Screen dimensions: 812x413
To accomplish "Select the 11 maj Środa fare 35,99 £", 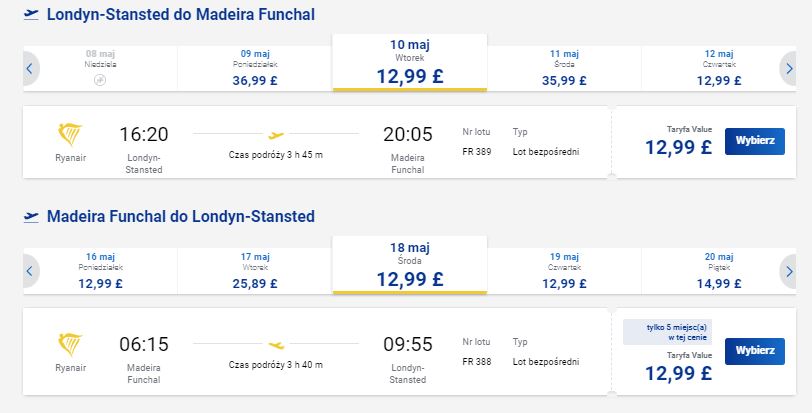I will coord(564,68).
